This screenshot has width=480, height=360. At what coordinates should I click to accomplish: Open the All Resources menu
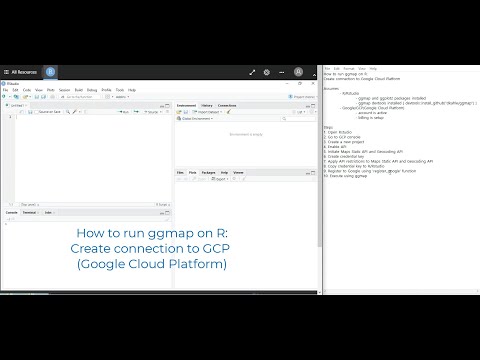click(20, 72)
